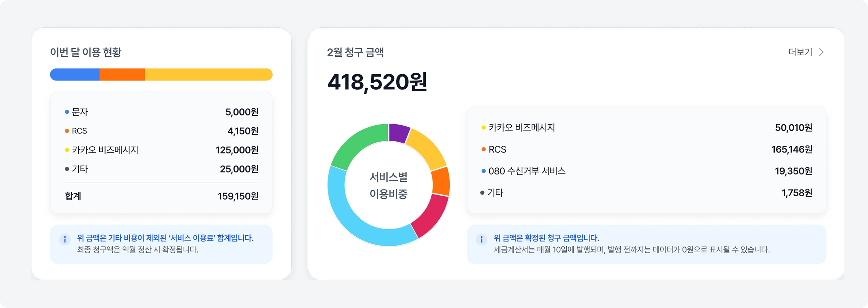Click the info icon in the left notice box

[x=64, y=239]
